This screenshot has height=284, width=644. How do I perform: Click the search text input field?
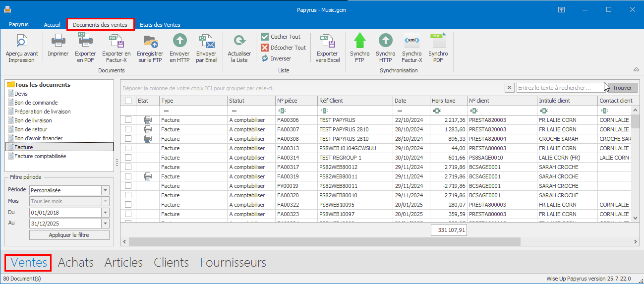coord(560,88)
